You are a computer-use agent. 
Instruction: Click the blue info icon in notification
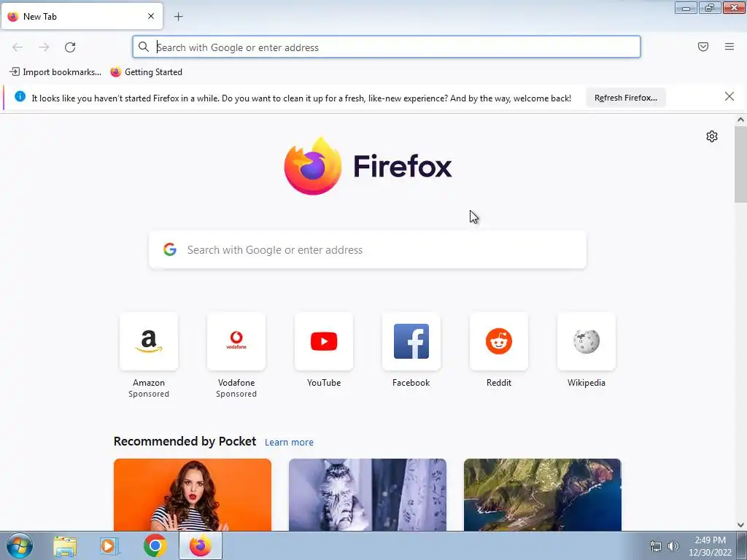pyautogui.click(x=20, y=96)
